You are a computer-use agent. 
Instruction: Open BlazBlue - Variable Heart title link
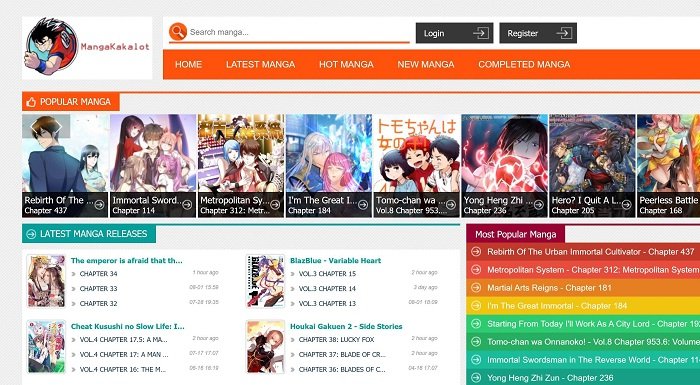click(x=336, y=260)
